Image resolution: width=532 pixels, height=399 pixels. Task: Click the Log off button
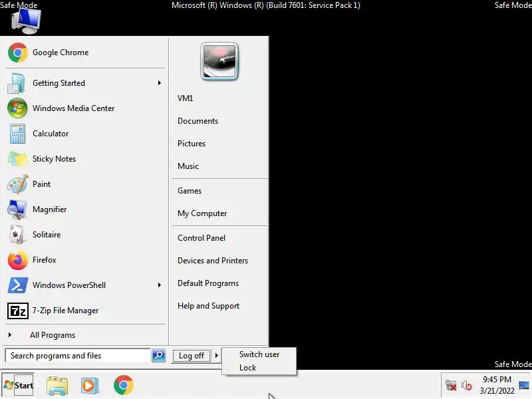(192, 356)
